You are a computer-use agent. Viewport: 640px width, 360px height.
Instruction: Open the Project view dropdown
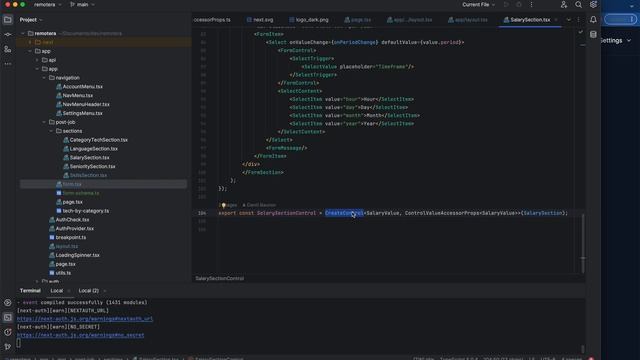click(31, 20)
